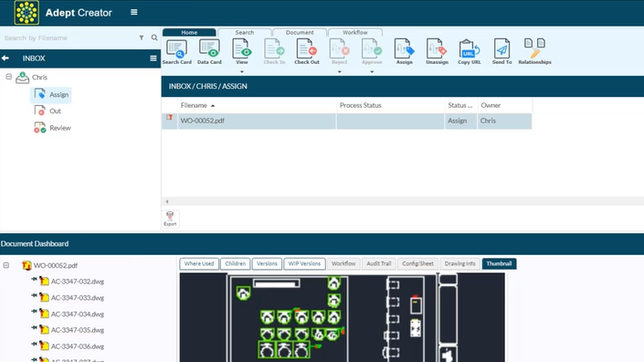Viewport: 644px width, 362px height.
Task: Open the Config/Sheet dashboard tab
Action: pos(417,264)
